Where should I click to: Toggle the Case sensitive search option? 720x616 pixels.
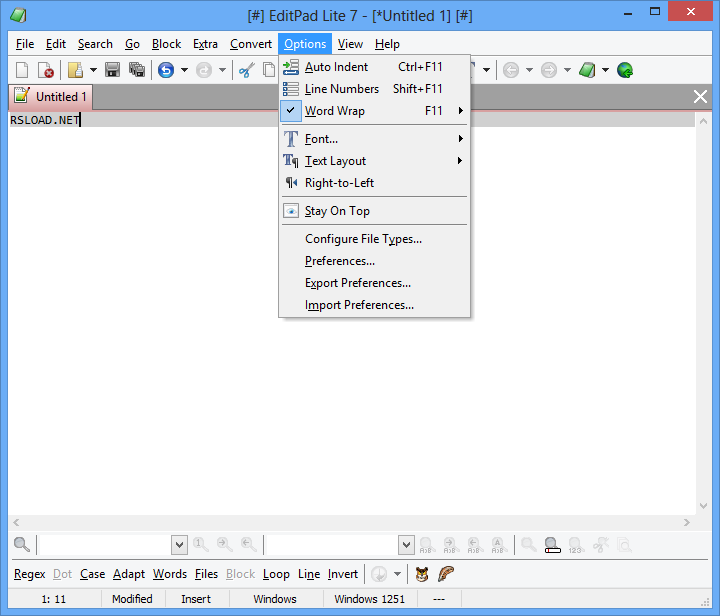click(92, 574)
